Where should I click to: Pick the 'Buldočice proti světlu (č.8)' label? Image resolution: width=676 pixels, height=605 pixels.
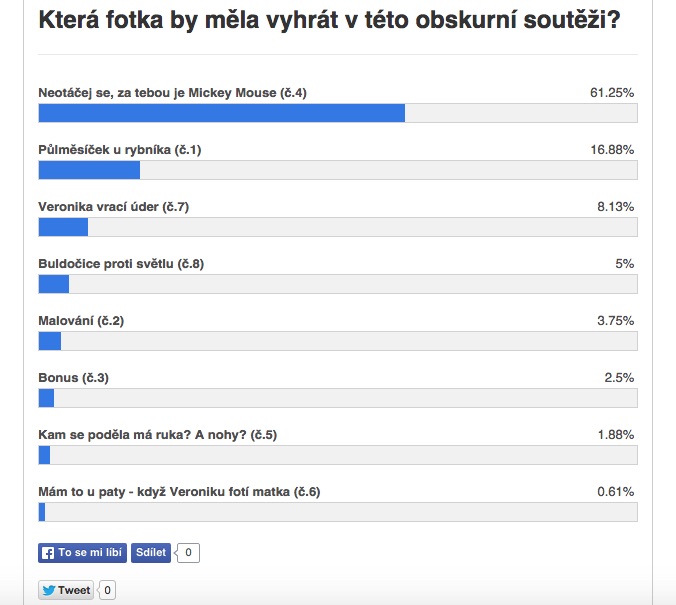click(121, 264)
